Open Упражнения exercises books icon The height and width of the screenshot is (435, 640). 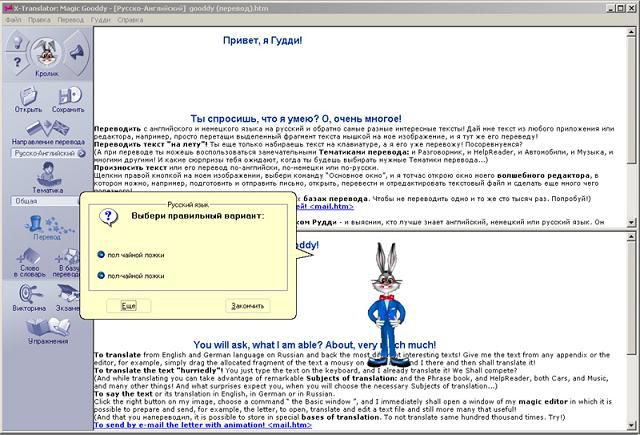44,328
